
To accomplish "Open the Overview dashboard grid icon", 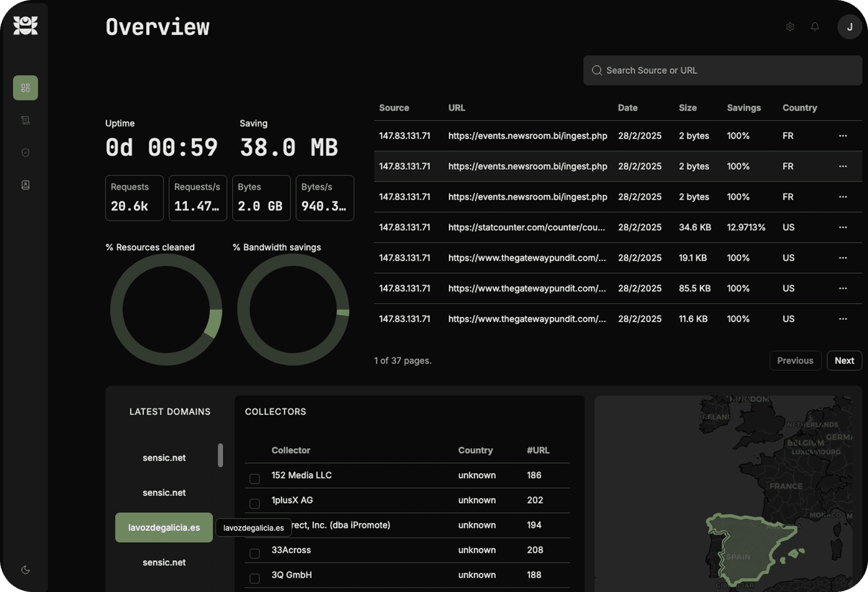I will [x=25, y=88].
